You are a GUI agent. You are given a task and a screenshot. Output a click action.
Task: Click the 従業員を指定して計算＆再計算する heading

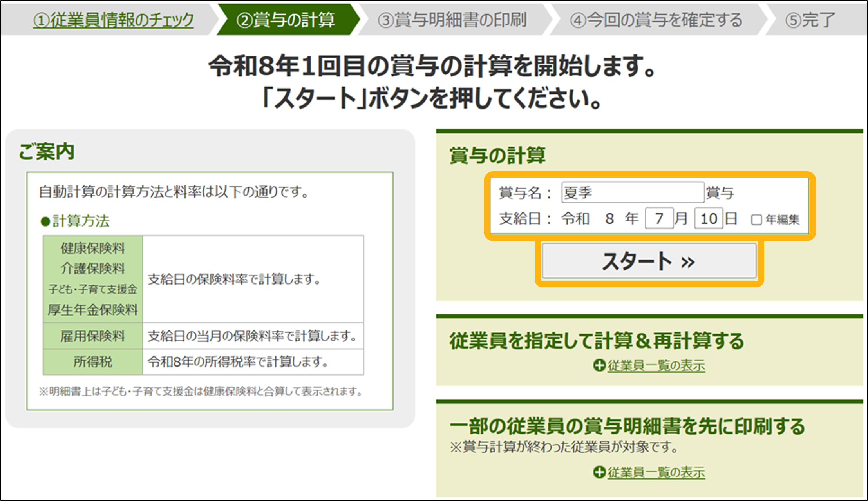[x=597, y=340]
